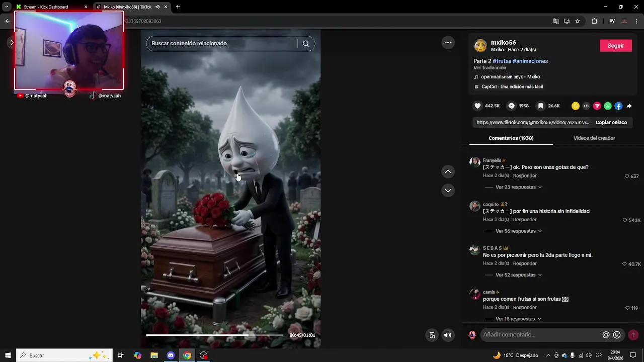Viewport: 644px width, 362px height.
Task: Go to the previous video
Action: [448, 172]
